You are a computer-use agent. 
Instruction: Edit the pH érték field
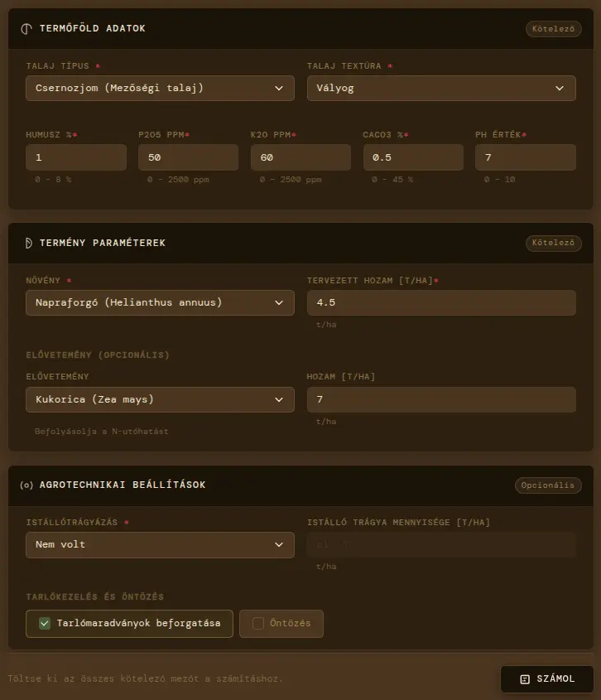coord(525,157)
